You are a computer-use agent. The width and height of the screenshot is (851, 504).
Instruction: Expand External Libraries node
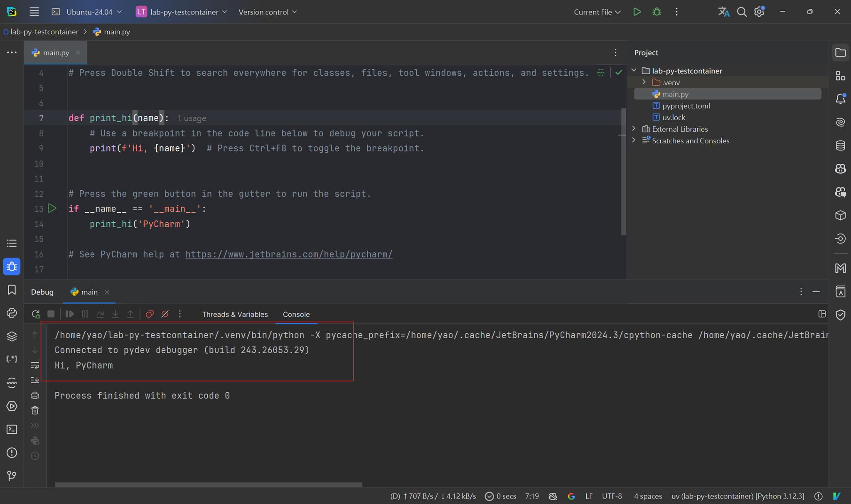pos(634,129)
